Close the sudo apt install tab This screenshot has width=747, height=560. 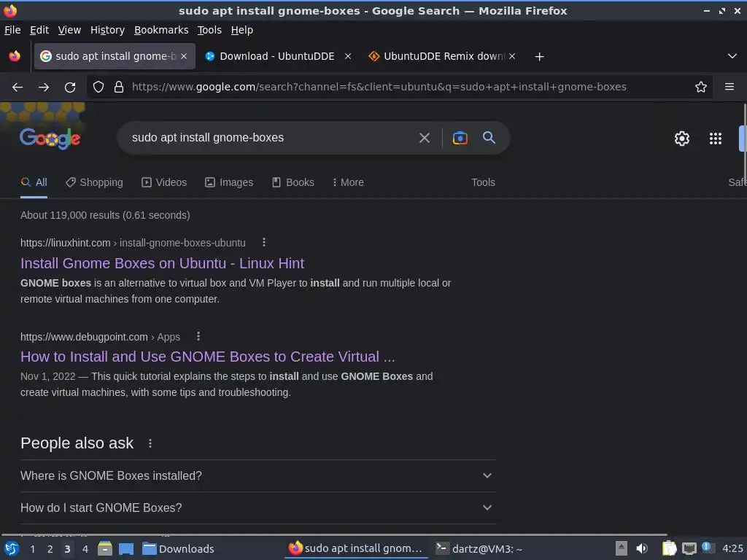[x=184, y=56]
